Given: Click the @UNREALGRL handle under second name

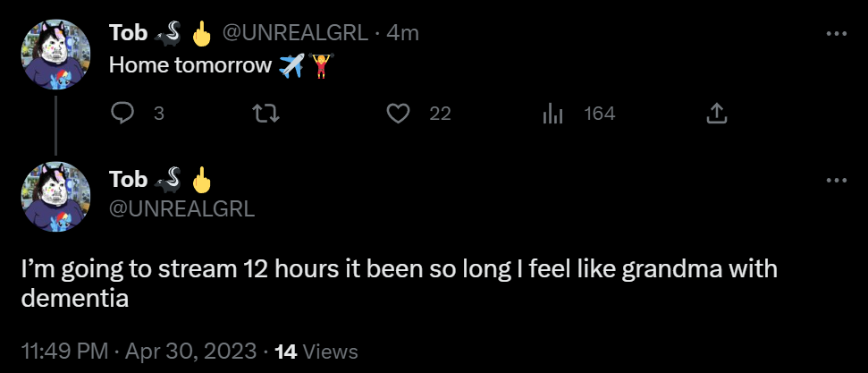Looking at the screenshot, I should coord(182,209).
